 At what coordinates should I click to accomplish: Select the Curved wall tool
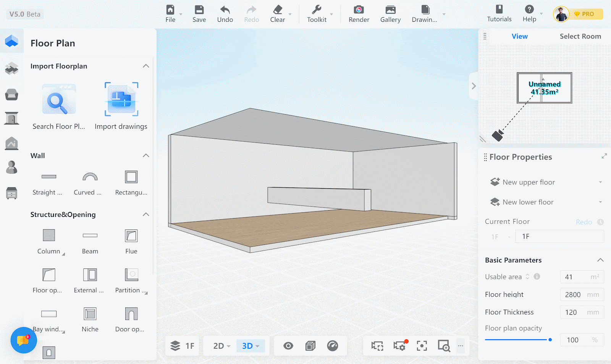coord(90,177)
